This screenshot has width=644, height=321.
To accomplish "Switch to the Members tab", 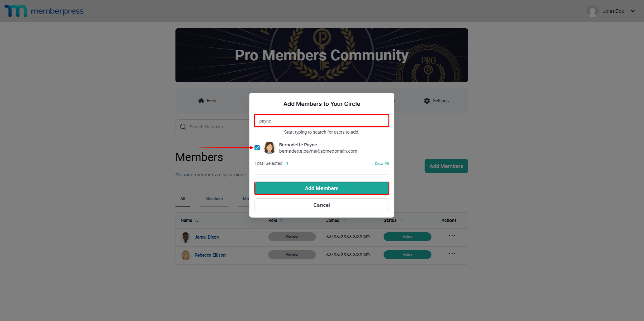I will [214, 199].
